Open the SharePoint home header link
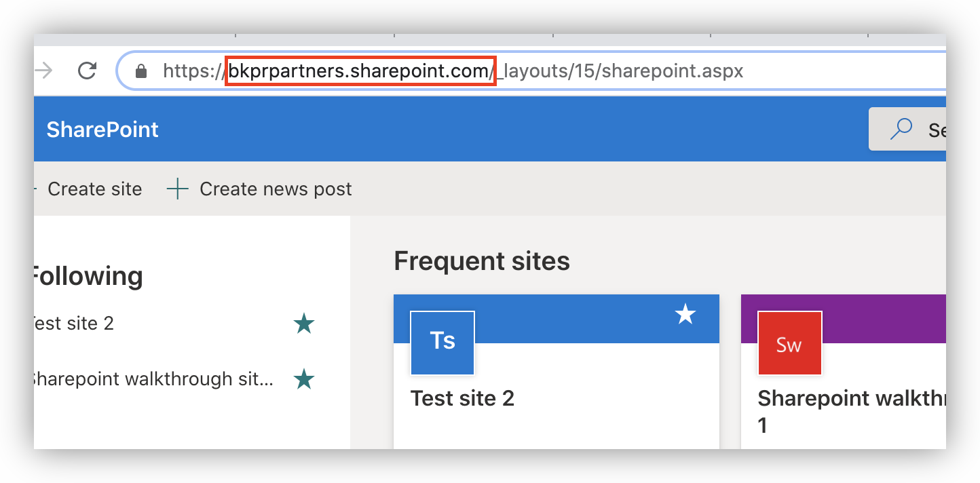980x483 pixels. pyautogui.click(x=102, y=130)
